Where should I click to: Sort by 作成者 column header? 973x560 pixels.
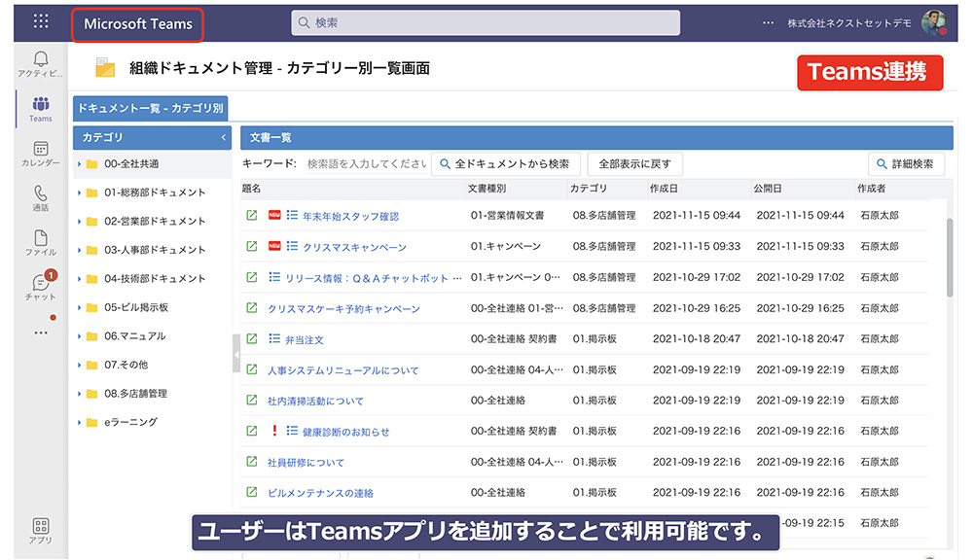click(871, 189)
